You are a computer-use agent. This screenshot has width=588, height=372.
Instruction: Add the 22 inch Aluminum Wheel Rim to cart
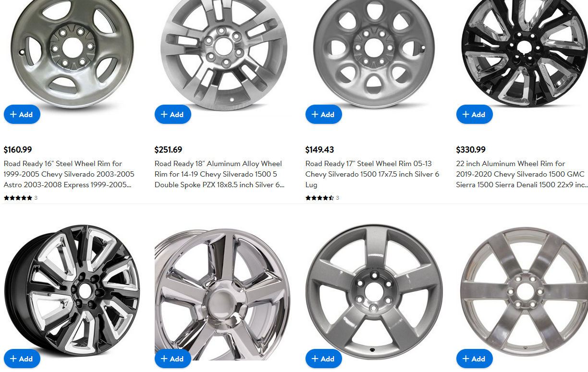[474, 114]
